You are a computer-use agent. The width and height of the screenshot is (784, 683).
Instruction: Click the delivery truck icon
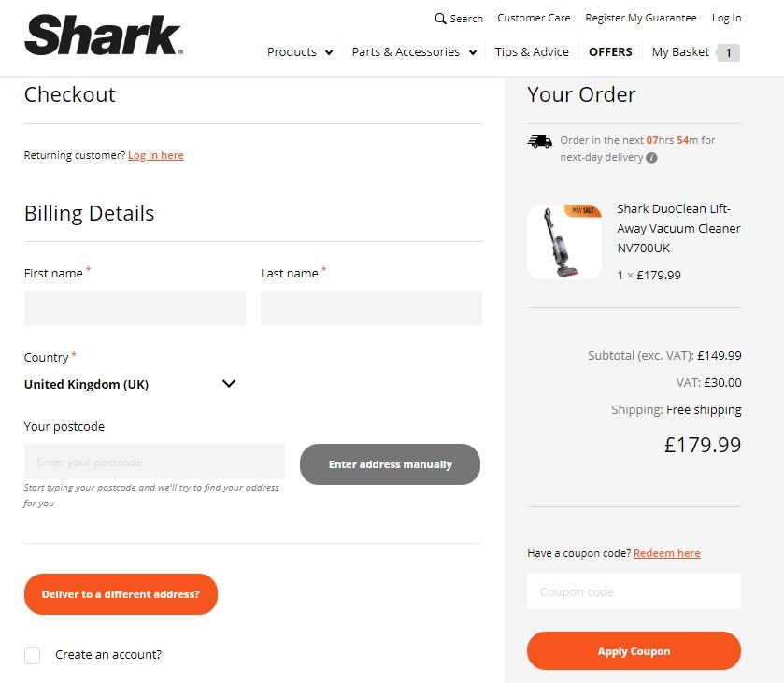click(x=539, y=140)
